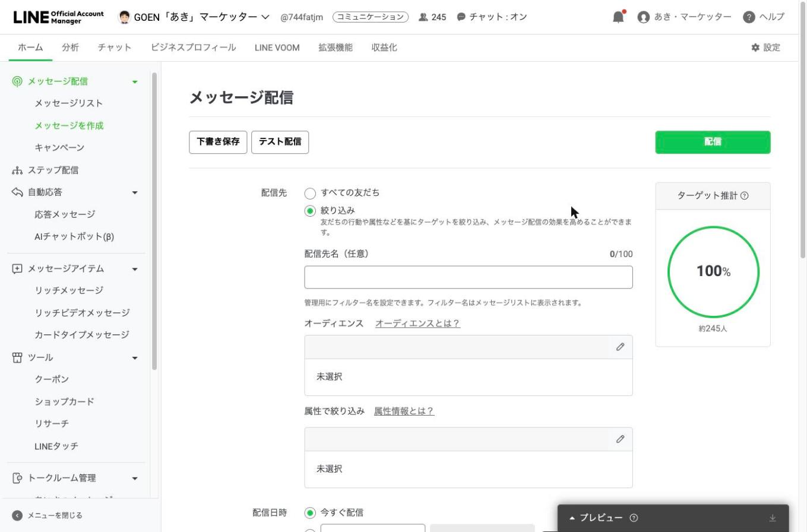Collapse the メッセージ配信 sidebar section
Image resolution: width=807 pixels, height=532 pixels.
(x=135, y=82)
